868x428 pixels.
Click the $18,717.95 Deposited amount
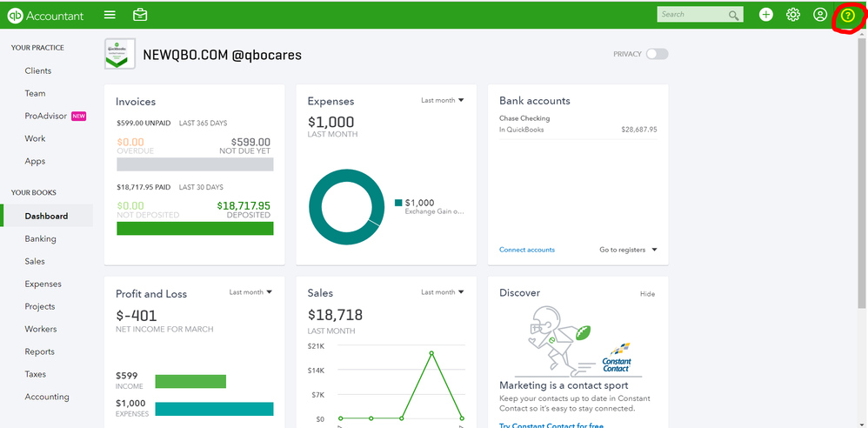click(x=244, y=206)
